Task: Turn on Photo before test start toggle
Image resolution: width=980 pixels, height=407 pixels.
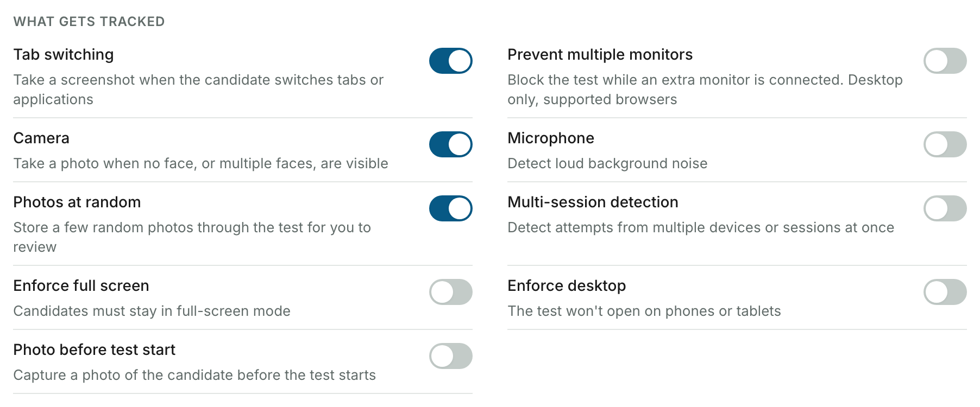Action: 450,356
